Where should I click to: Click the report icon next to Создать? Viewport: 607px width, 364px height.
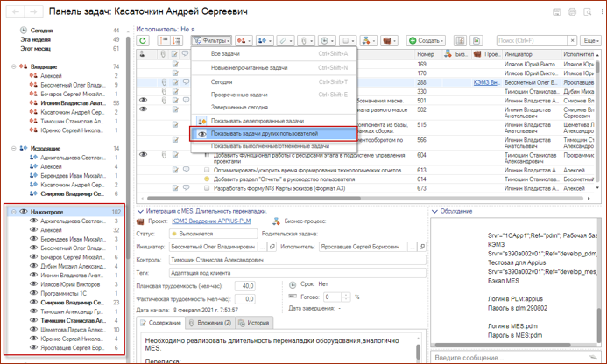[x=460, y=40]
